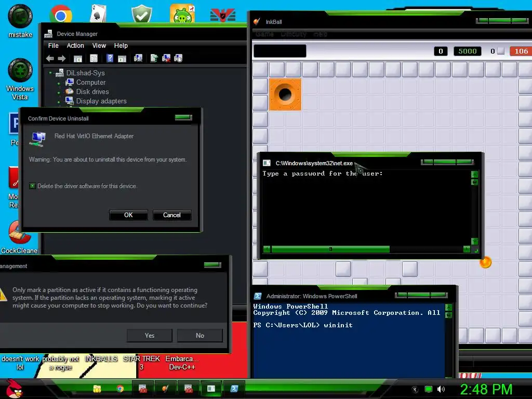532x399 pixels.
Task: Click Cancel in Confirm Device Uninstall dialog
Action: coord(172,215)
